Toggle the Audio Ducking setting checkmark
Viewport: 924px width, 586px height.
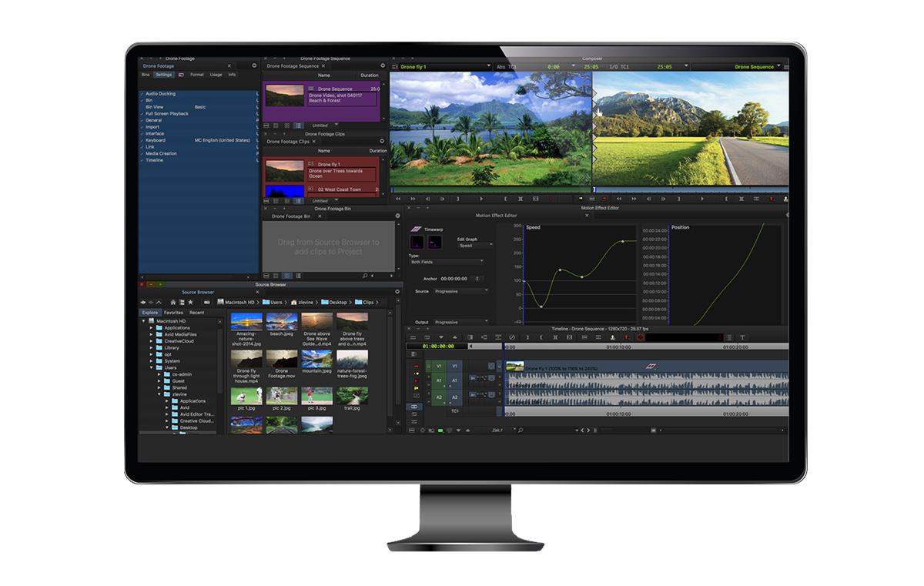coord(142,94)
